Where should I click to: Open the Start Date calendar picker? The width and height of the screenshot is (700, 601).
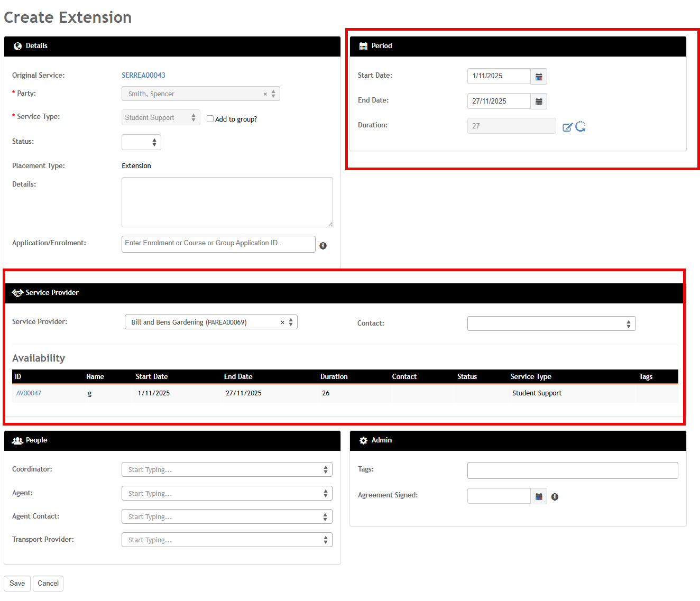(x=539, y=77)
